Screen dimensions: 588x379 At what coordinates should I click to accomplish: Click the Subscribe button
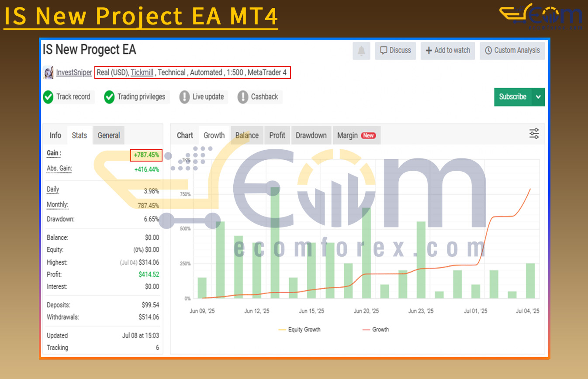[x=513, y=97]
